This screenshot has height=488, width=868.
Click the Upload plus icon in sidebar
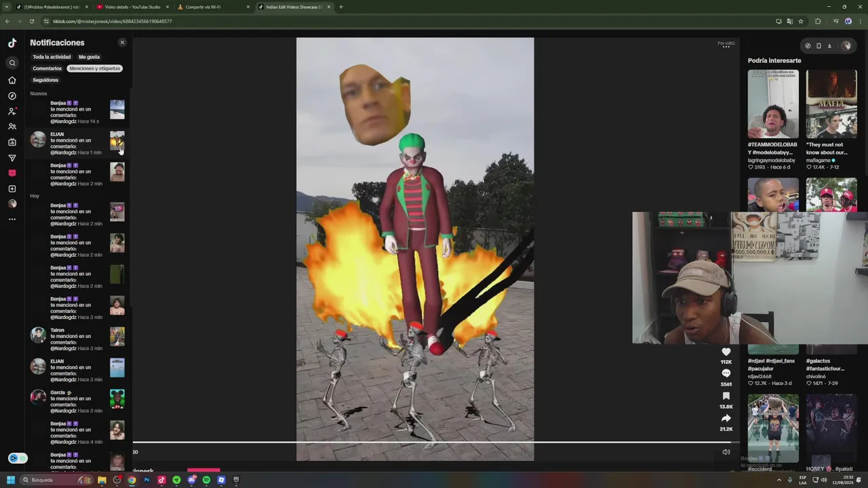pyautogui.click(x=12, y=189)
